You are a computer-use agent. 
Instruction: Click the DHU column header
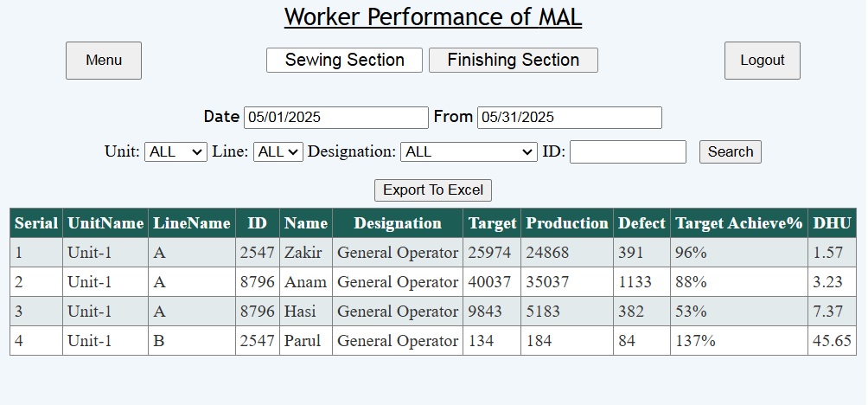click(x=832, y=223)
